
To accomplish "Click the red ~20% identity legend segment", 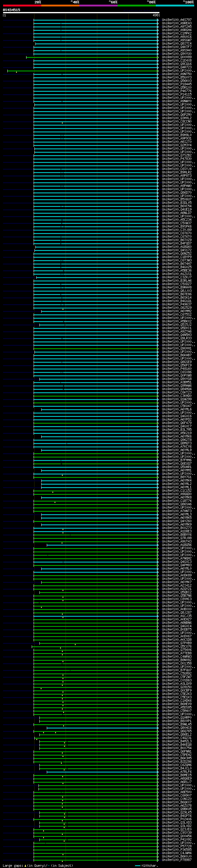I will click(22, 6).
